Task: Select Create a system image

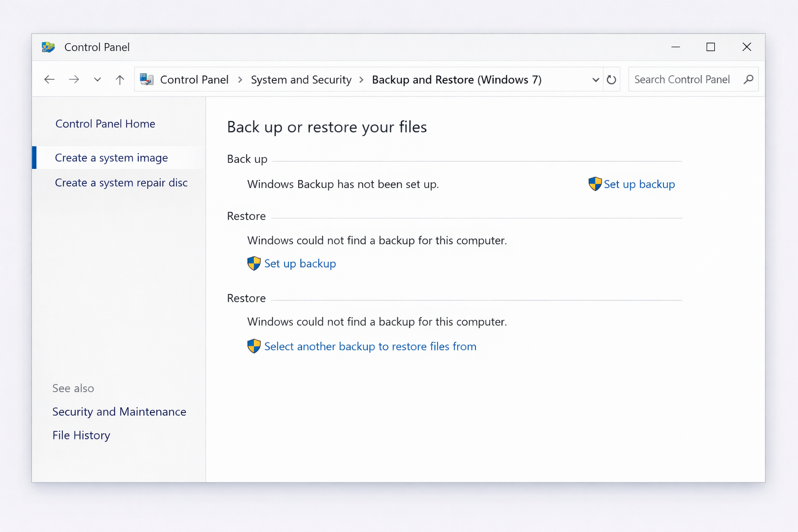Action: click(x=111, y=158)
